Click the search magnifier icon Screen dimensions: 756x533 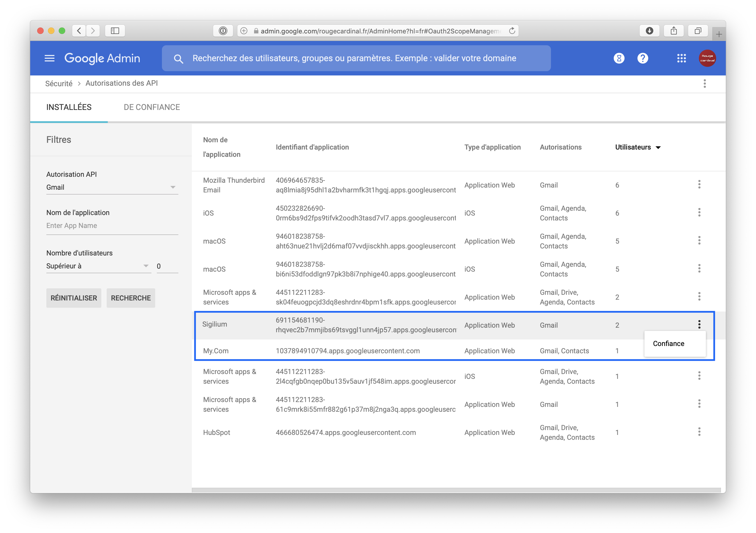point(178,59)
